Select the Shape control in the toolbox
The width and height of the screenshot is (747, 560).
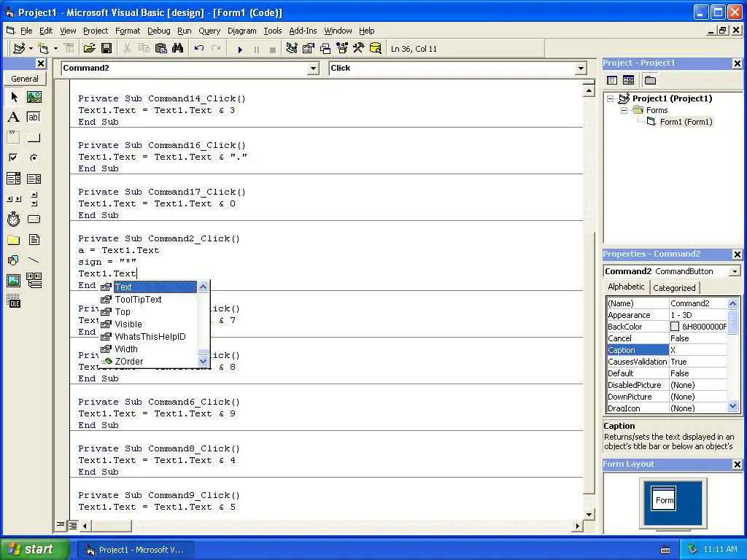coord(14,260)
